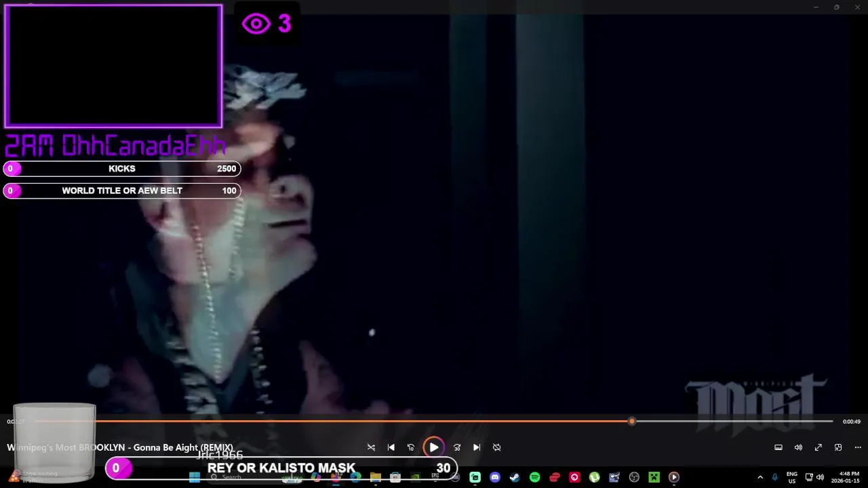
Task: Open Media Player taskbar icon
Action: (673, 477)
